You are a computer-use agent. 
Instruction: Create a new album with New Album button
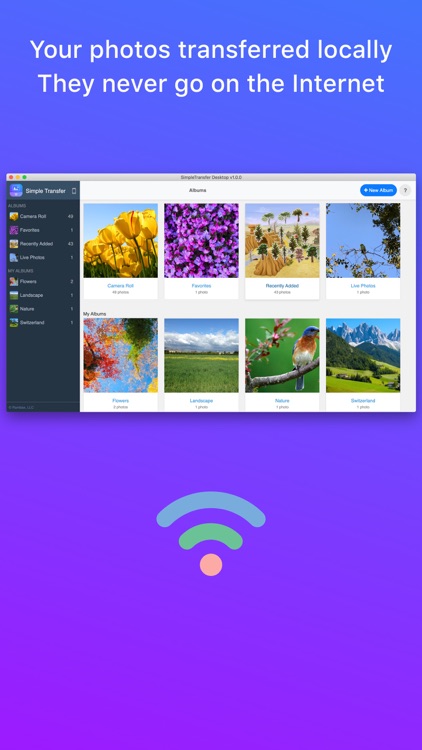(378, 190)
